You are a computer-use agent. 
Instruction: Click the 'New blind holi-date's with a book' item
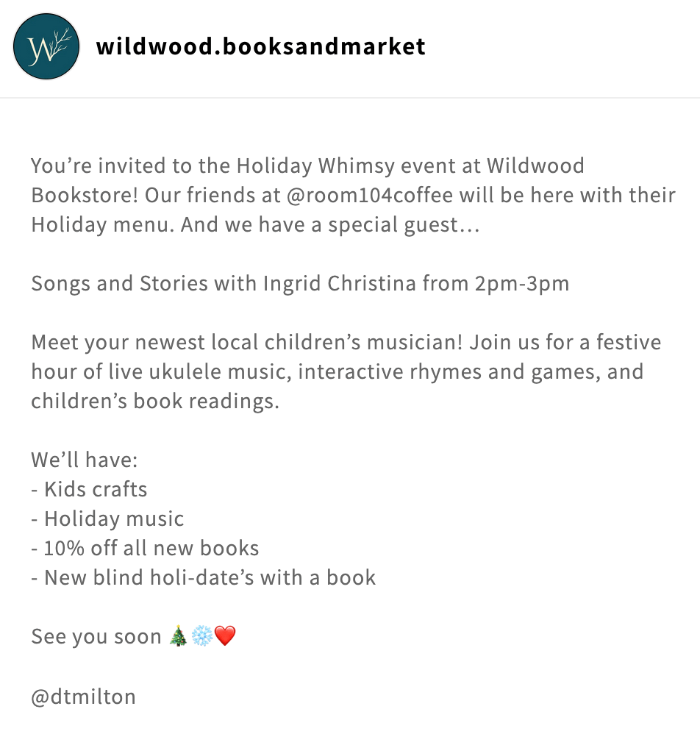coord(210,578)
